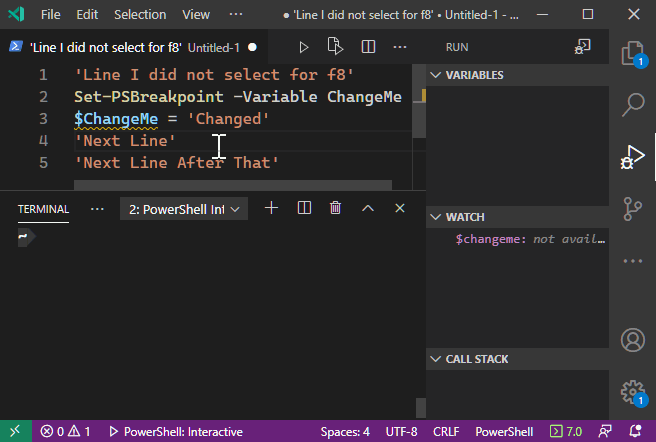Image resolution: width=656 pixels, height=442 pixels.
Task: Click the RUN panel title
Action: [457, 47]
